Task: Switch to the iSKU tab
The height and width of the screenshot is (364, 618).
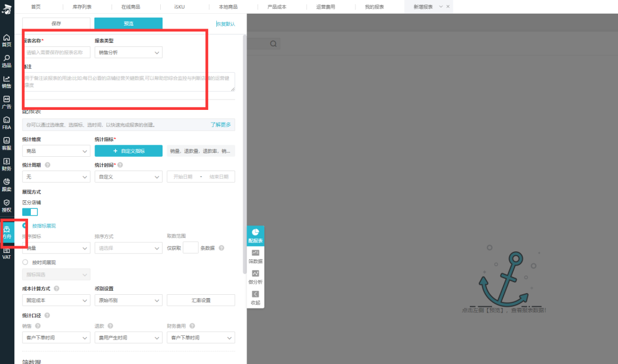Action: point(179,7)
